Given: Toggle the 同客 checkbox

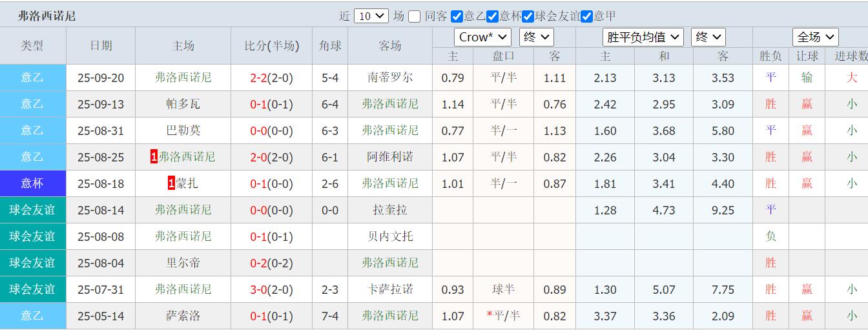Looking at the screenshot, I should [415, 16].
